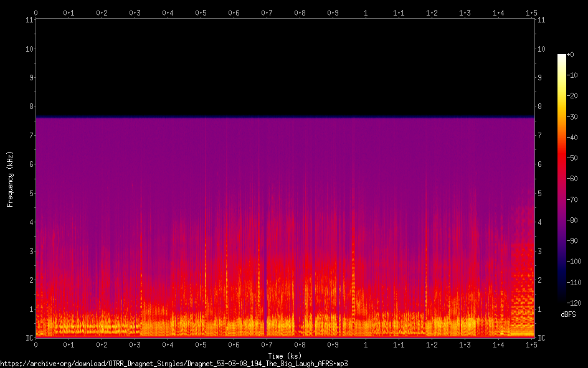Click the 11 label on the left frequency axis
Viewport: 588px width, 368px height.
coord(29,20)
